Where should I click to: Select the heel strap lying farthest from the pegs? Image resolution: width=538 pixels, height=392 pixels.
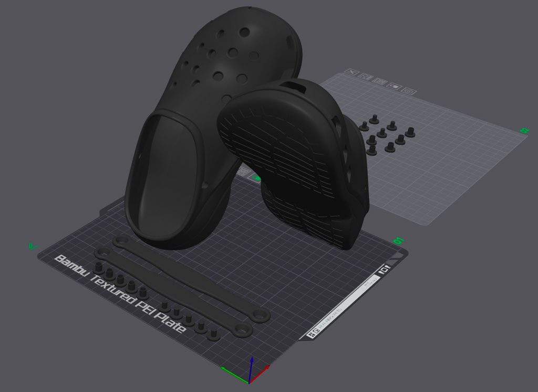tap(190, 278)
